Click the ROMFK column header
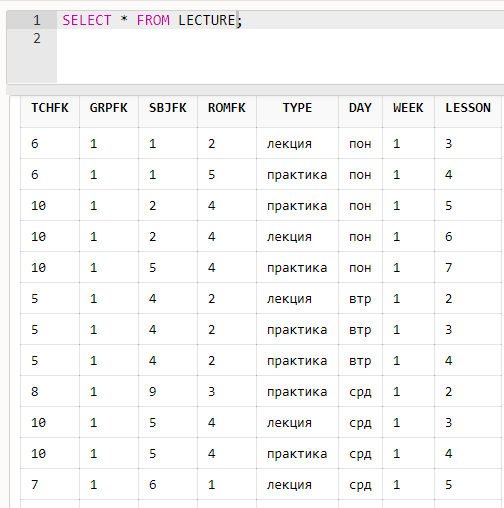504x508 pixels. click(x=227, y=108)
